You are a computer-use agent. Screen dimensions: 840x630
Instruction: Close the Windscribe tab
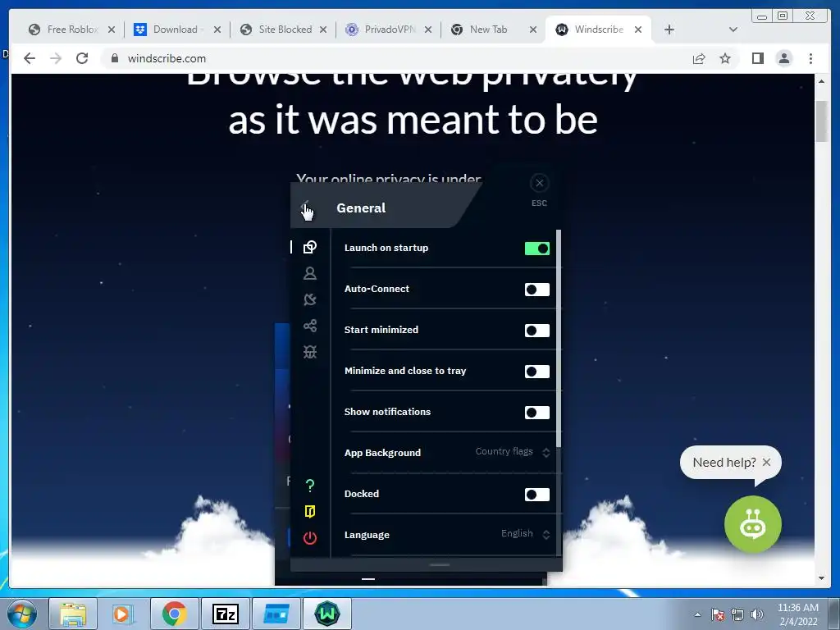[x=638, y=30]
